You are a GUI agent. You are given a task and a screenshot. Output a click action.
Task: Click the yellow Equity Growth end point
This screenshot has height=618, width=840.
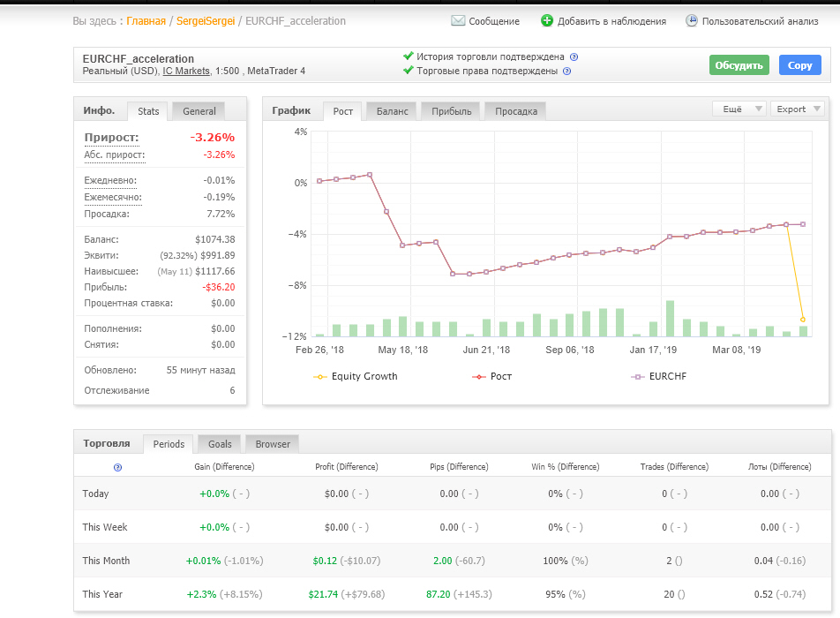[803, 320]
